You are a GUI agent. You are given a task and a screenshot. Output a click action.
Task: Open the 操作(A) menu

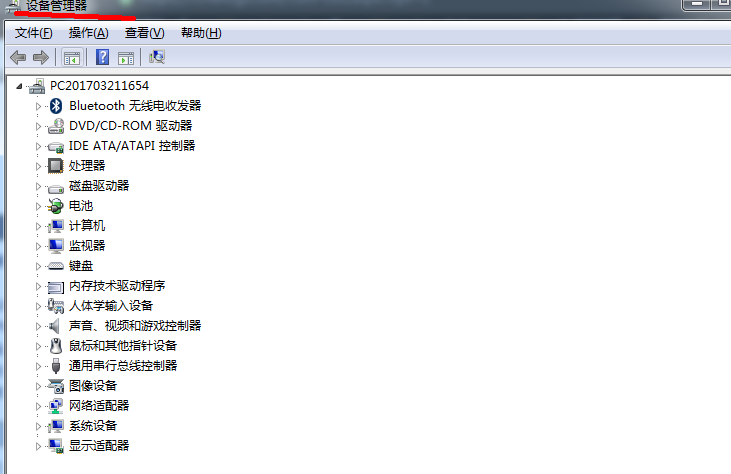[x=89, y=33]
